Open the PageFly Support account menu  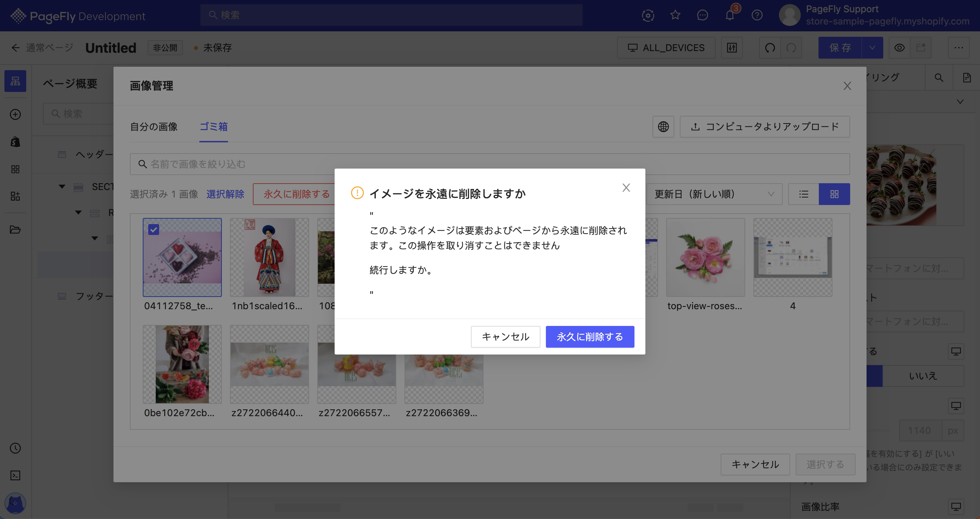[x=874, y=15]
